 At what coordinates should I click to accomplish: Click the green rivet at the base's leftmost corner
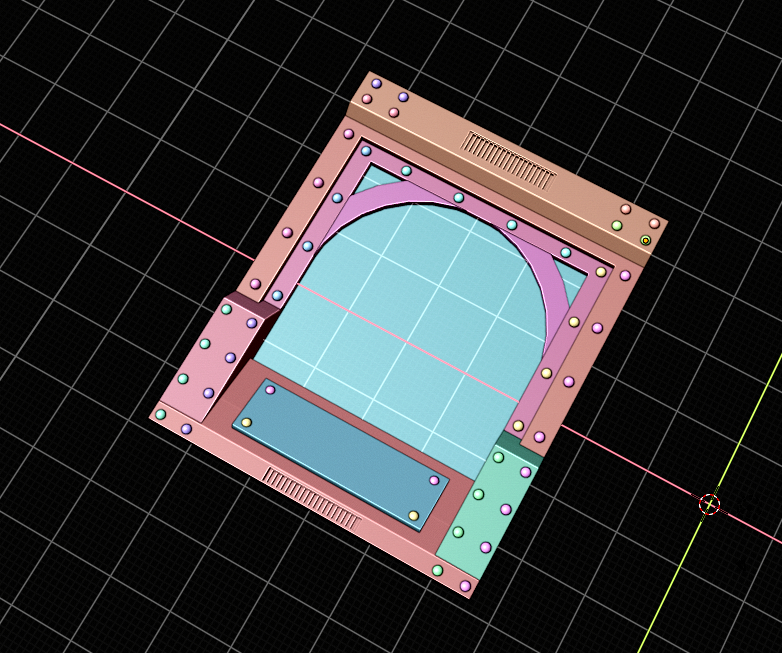(x=160, y=414)
